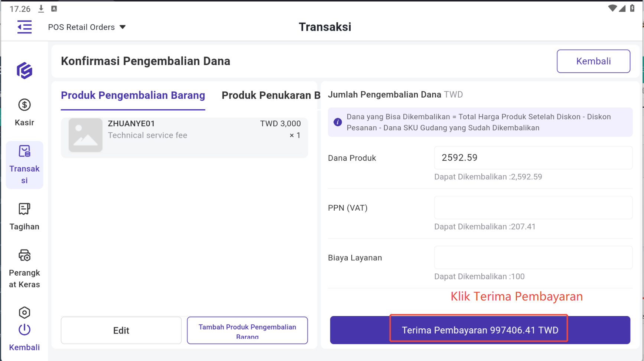Select the Produk Pengembalian Barang tab
Image resolution: width=644 pixels, height=361 pixels.
pyautogui.click(x=133, y=95)
